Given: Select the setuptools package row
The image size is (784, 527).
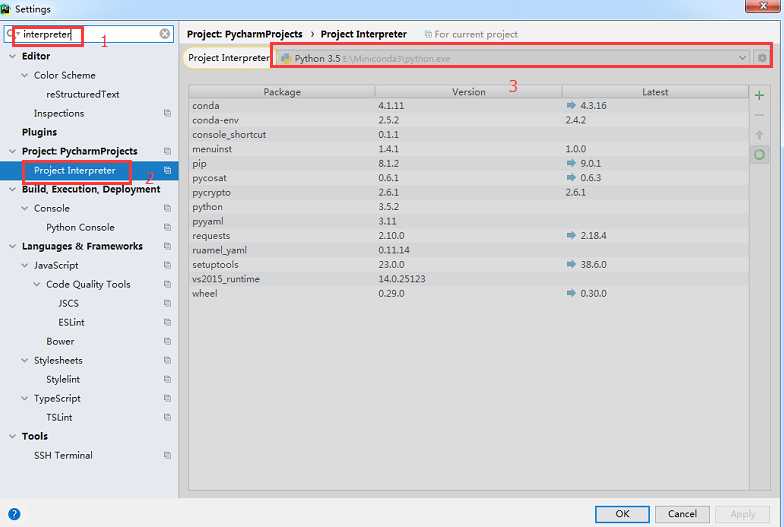Looking at the screenshot, I should (x=468, y=264).
